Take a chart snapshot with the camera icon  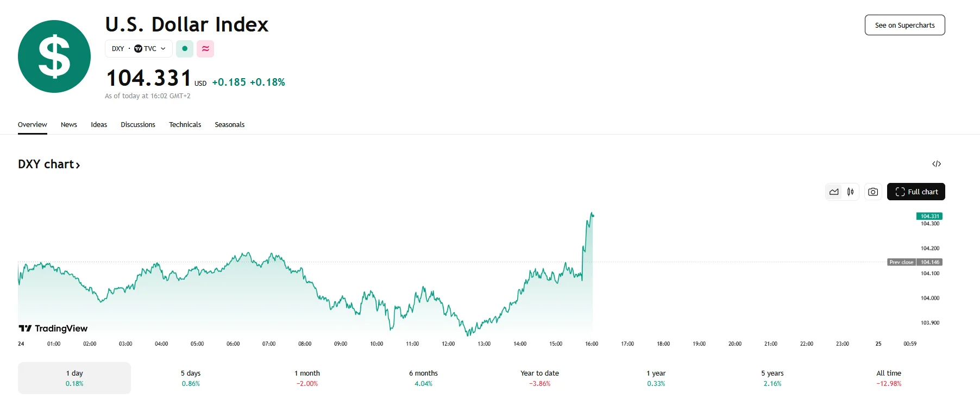pos(873,192)
